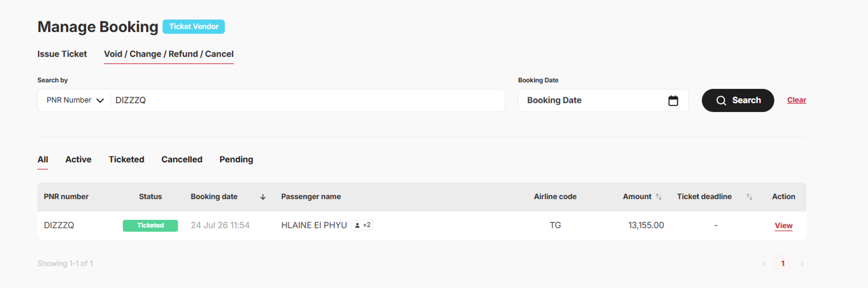Select the Void / Change / Refund / Cancel tab
The image size is (868, 288).
(169, 54)
